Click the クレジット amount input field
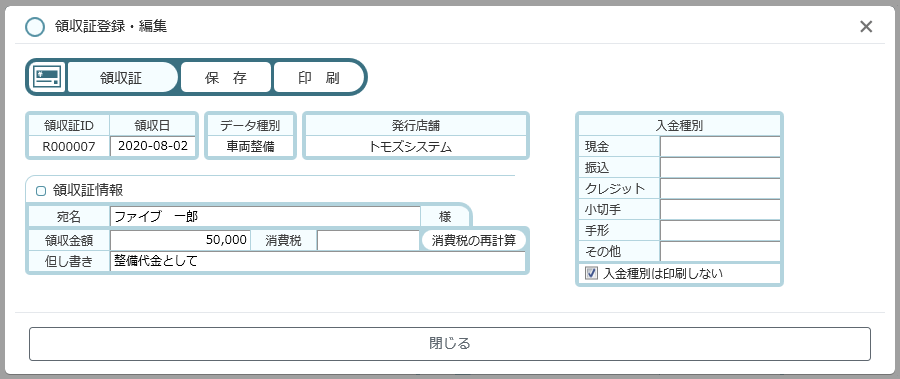The height and width of the screenshot is (379, 900). 720,188
